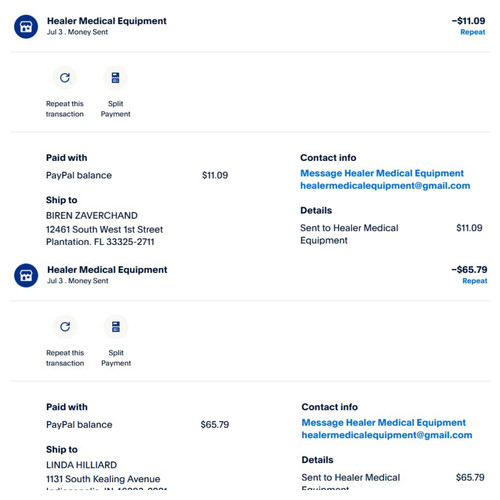The image size is (500, 500).
Task: Click the healermedicalequipment@gmail.com email in the $65.79 transaction
Action: [387, 435]
